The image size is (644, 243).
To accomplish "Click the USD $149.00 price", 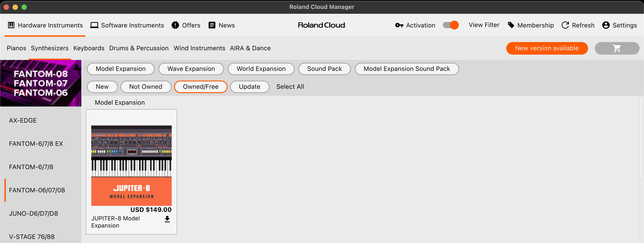I will tap(151, 210).
